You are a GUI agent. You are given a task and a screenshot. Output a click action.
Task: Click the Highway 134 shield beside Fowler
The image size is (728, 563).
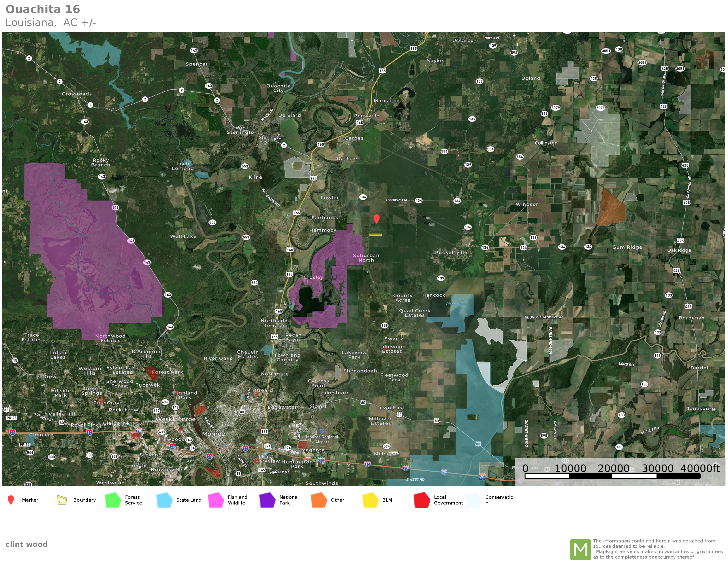tap(363, 197)
